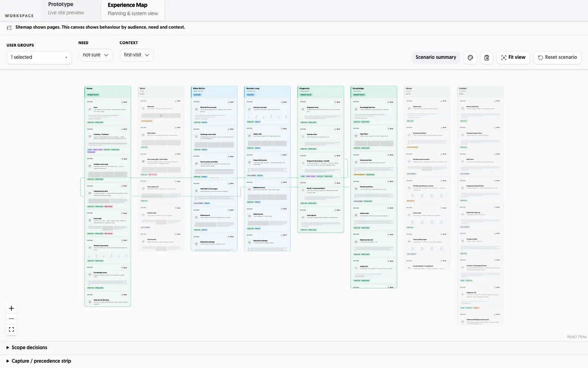Select the Diagnostic handoff form title
The image size is (588, 368).
pos(475,186)
